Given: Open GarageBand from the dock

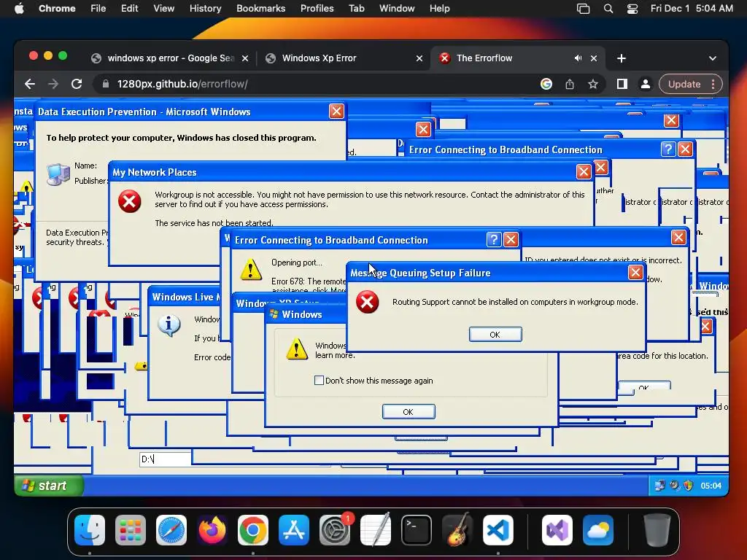Looking at the screenshot, I should coord(457,530).
